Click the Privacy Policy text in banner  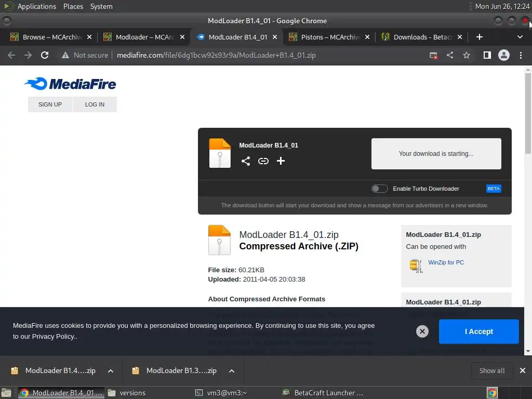(x=54, y=337)
